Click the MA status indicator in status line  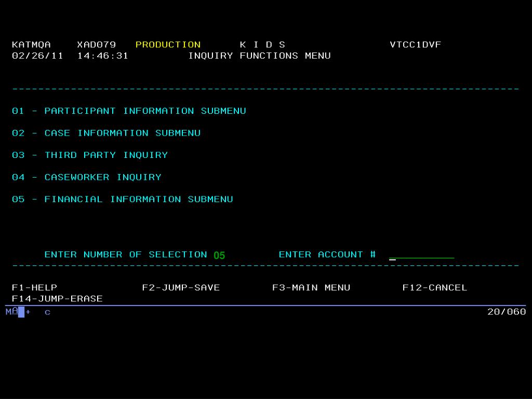click(x=12, y=311)
